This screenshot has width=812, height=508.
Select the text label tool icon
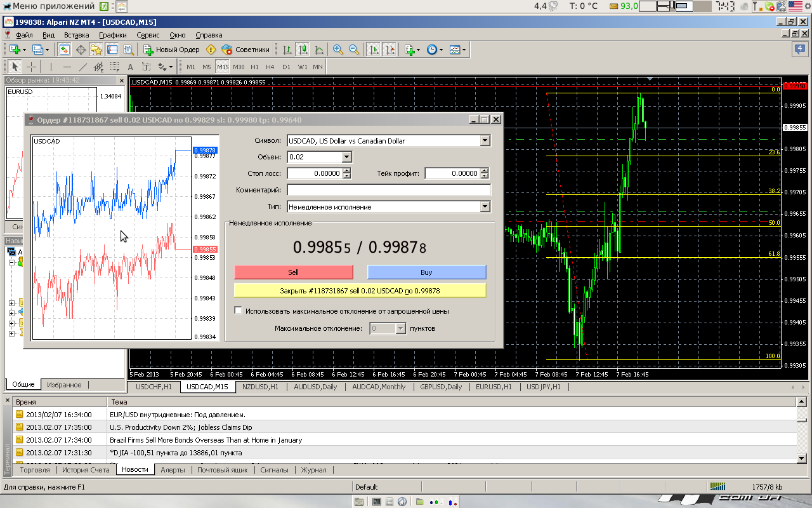146,67
